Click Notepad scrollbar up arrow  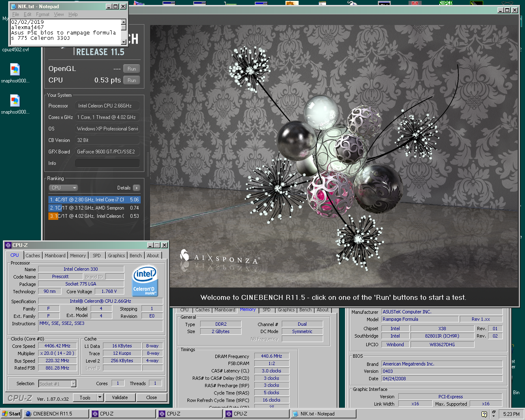coord(123,23)
